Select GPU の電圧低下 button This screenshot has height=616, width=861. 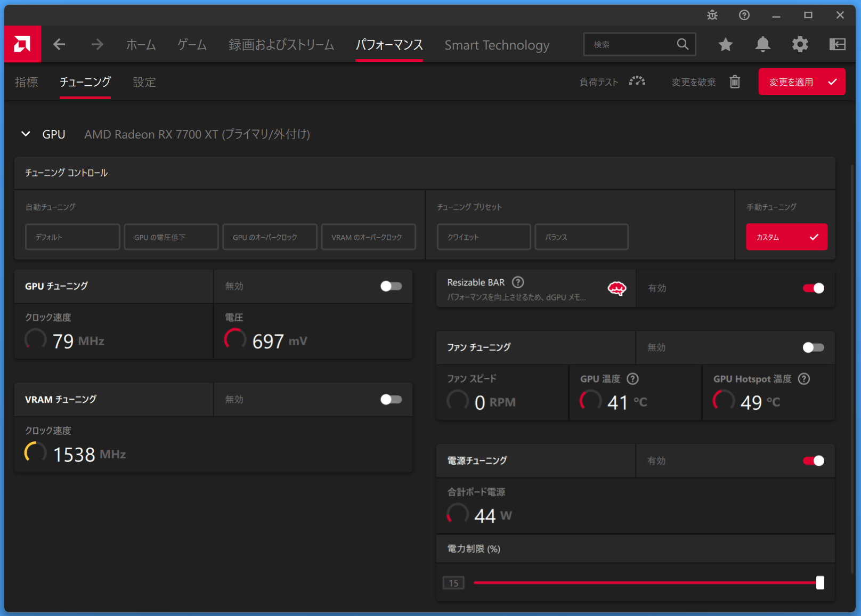point(171,237)
